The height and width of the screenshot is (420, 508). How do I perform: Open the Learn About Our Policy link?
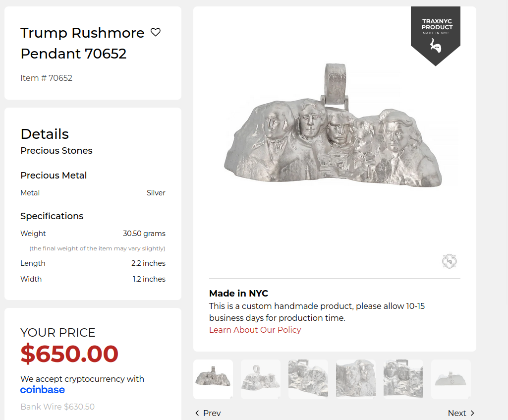(255, 330)
